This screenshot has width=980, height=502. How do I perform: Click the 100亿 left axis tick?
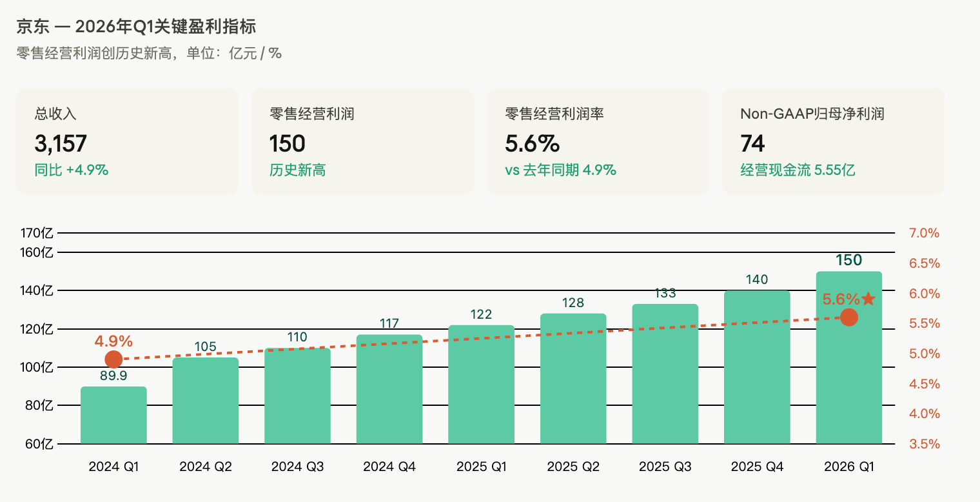tap(37, 367)
